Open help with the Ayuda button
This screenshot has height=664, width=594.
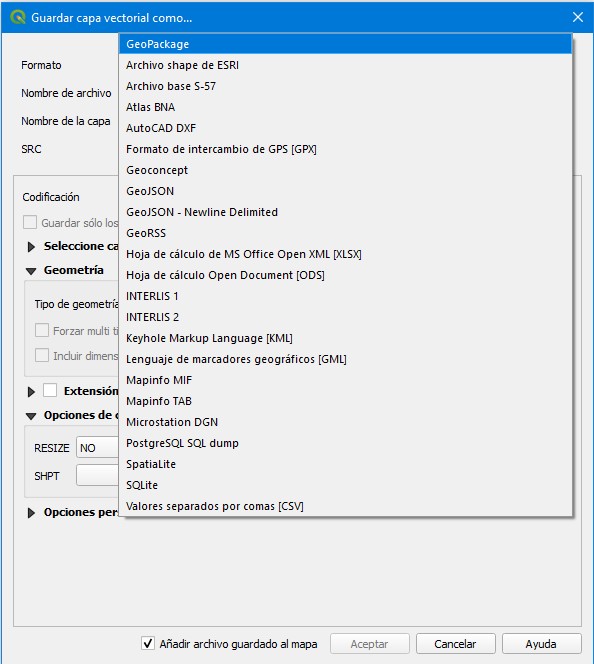541,644
